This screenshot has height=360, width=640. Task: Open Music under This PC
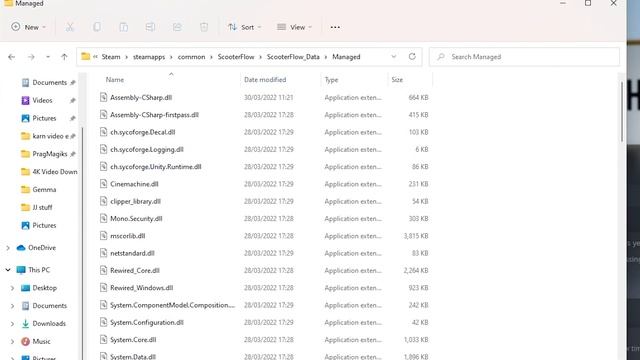pos(41,342)
